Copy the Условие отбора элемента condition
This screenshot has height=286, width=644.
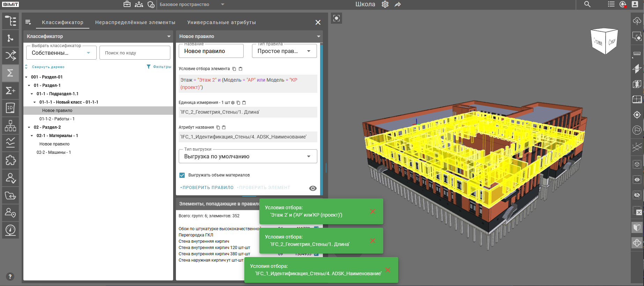click(234, 69)
